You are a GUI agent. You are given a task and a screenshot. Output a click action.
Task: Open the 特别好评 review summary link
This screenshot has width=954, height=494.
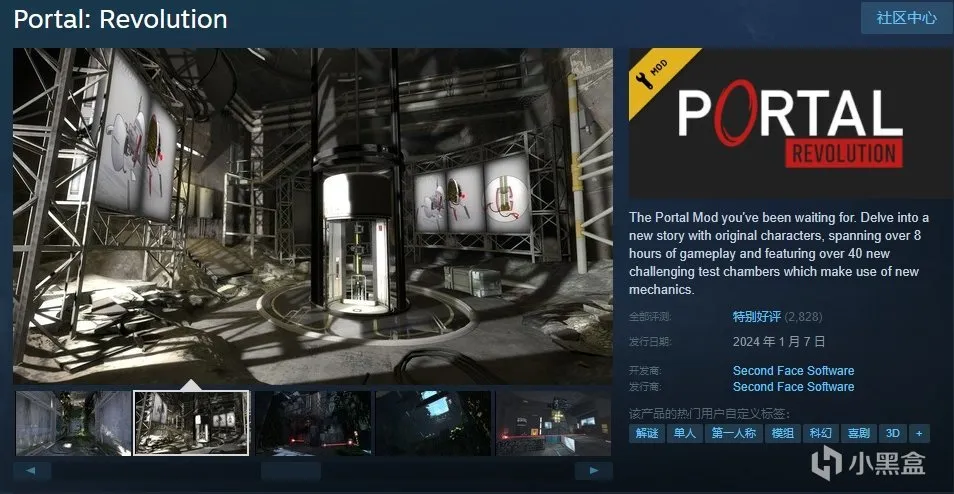pos(758,316)
